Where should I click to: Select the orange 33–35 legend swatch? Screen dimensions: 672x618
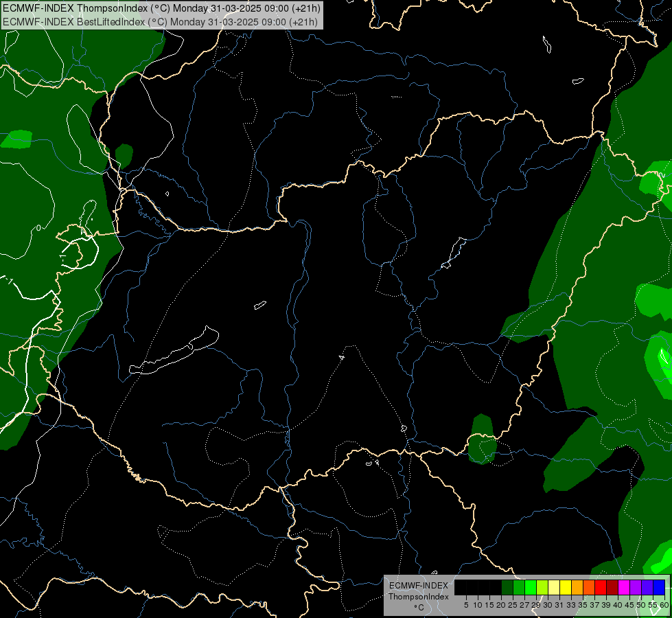click(577, 587)
